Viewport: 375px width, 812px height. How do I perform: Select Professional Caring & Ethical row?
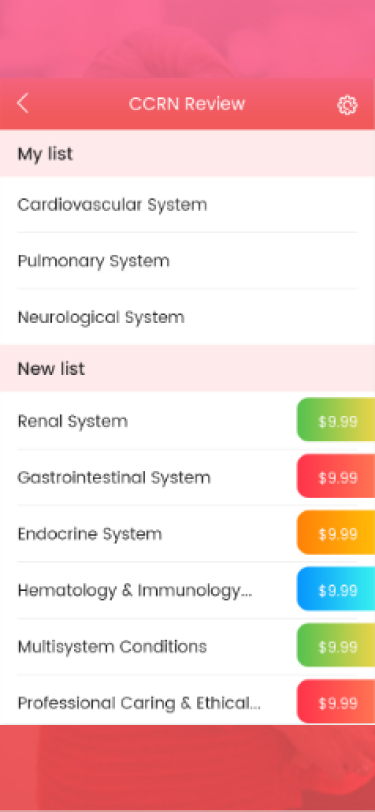coord(149,703)
